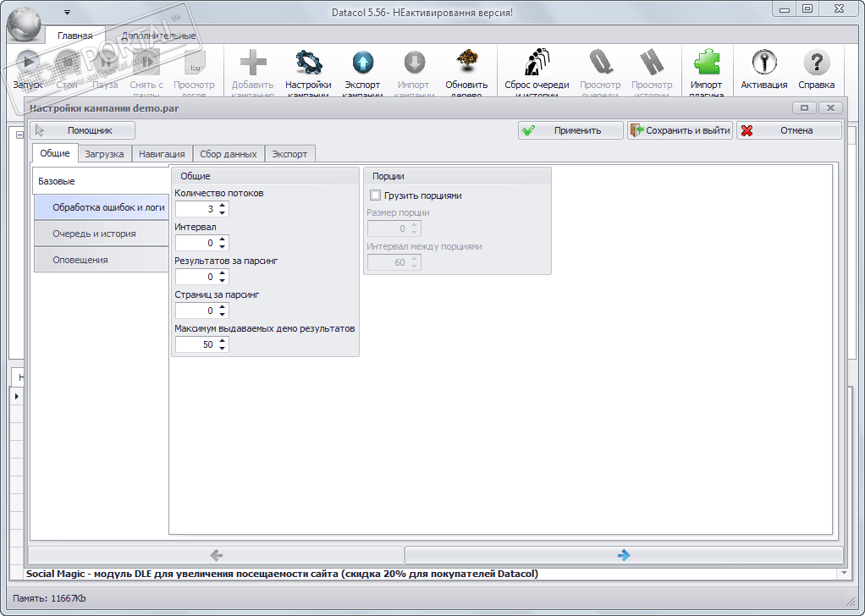Go to next settings page arrow

tap(624, 555)
